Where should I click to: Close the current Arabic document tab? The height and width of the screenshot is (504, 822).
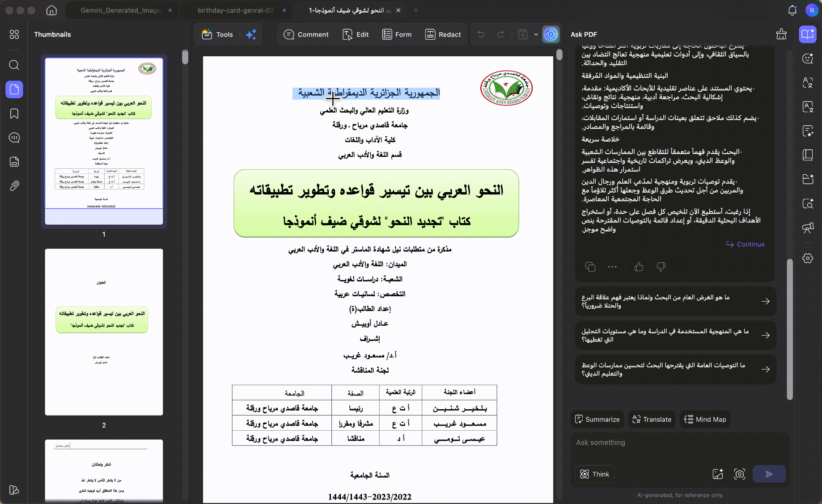(x=398, y=10)
